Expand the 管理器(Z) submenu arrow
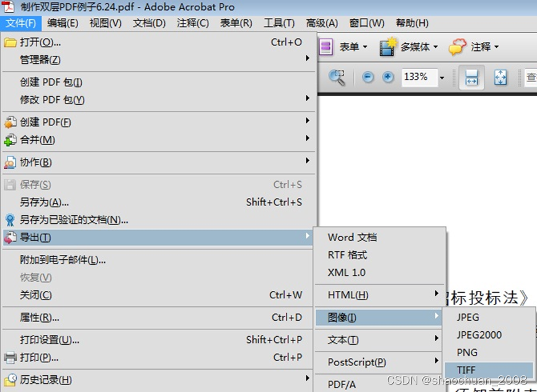This screenshot has height=392, width=537. coord(308,58)
